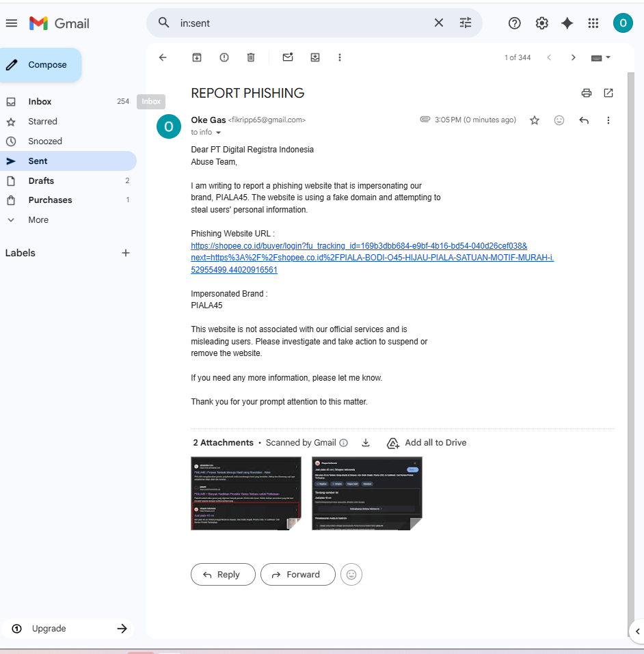Click the Upgrade button

(x=68, y=629)
